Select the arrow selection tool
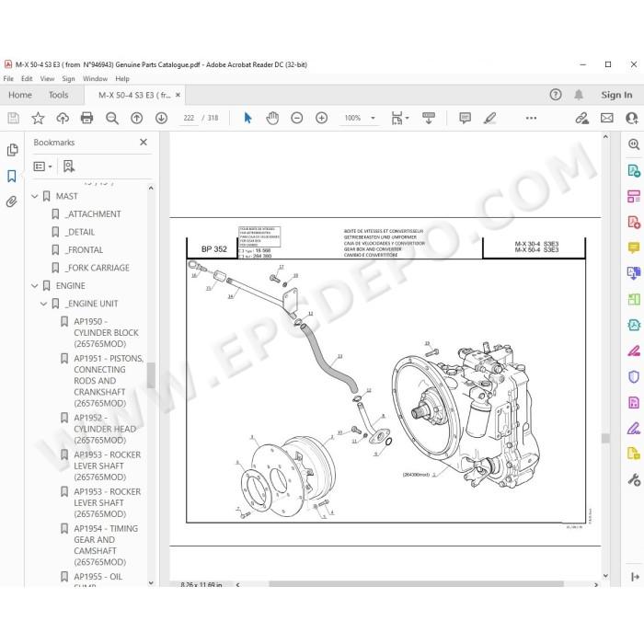The image size is (644, 644). [x=247, y=119]
